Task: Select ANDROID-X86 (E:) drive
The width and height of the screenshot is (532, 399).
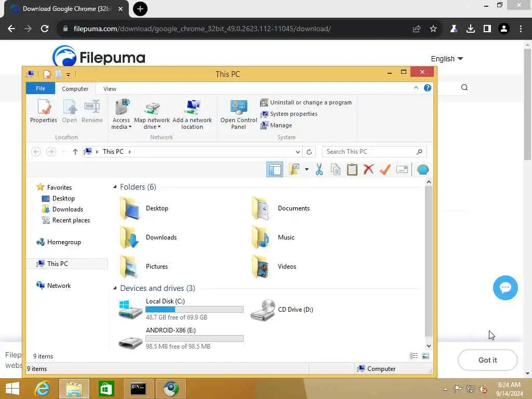Action: click(181, 338)
